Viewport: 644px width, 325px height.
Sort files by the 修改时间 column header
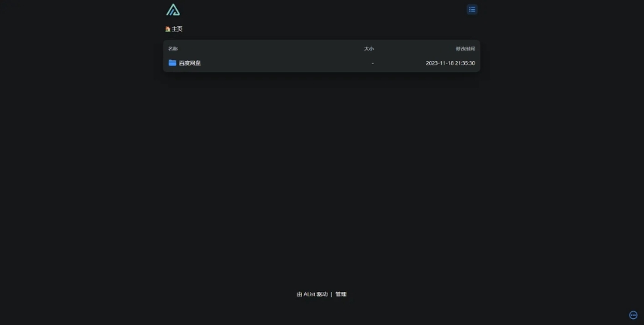465,49
